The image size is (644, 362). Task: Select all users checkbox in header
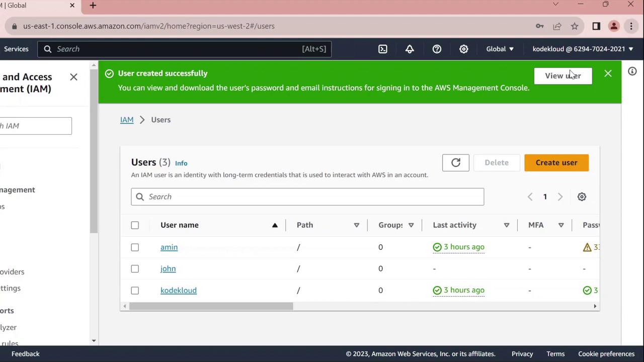click(135, 225)
